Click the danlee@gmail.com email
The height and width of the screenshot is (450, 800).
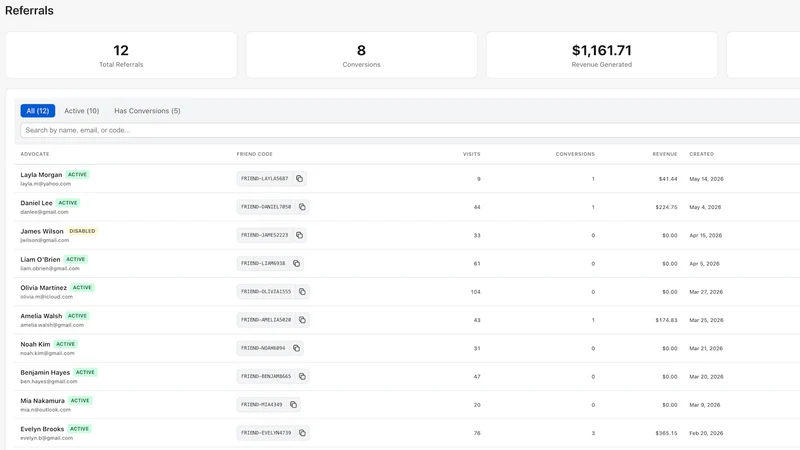tap(44, 212)
